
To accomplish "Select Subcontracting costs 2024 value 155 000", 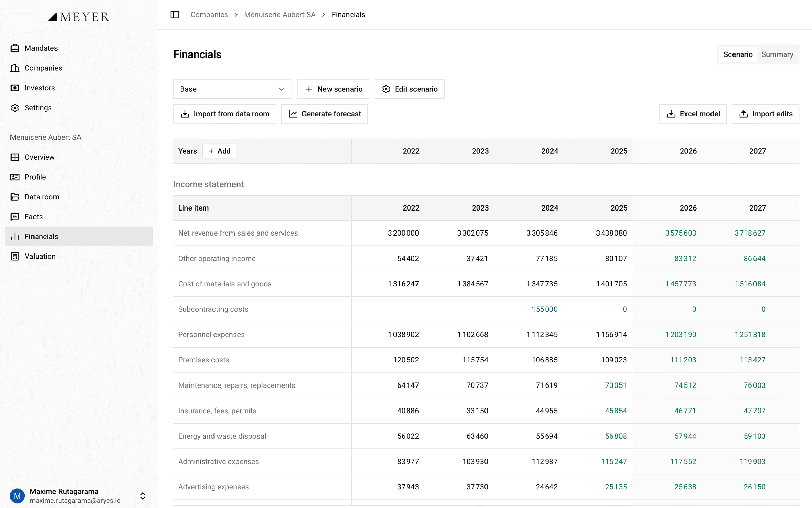I will point(544,309).
